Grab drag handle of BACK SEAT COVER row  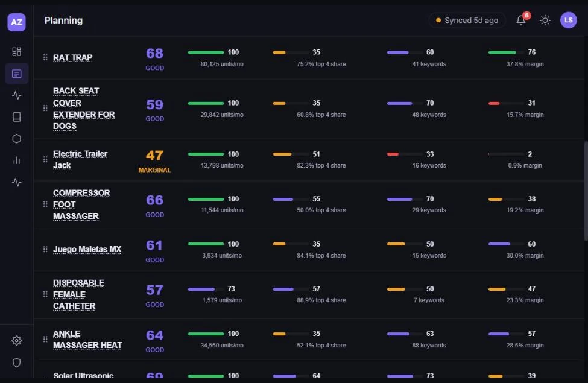pyautogui.click(x=45, y=108)
